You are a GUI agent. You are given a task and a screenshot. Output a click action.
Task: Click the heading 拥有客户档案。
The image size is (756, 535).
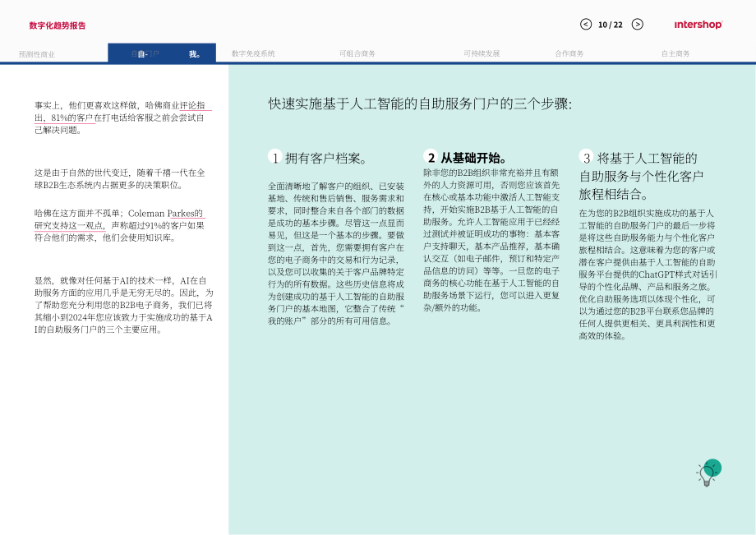(327, 158)
